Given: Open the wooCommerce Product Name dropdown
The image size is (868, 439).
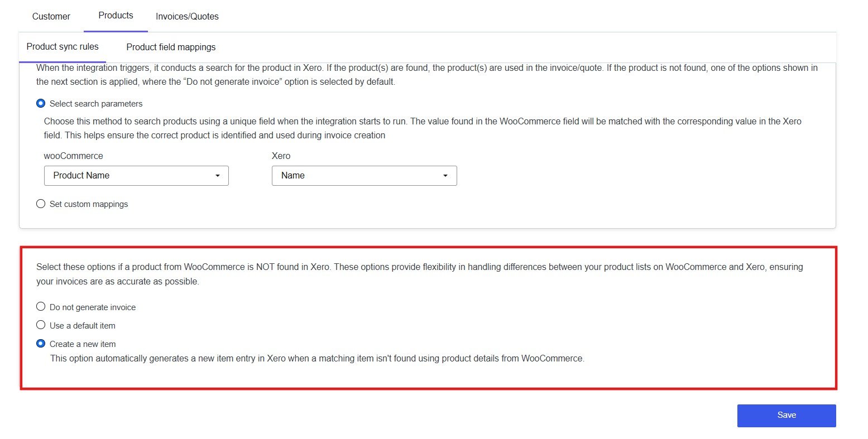Looking at the screenshot, I should click(x=136, y=175).
